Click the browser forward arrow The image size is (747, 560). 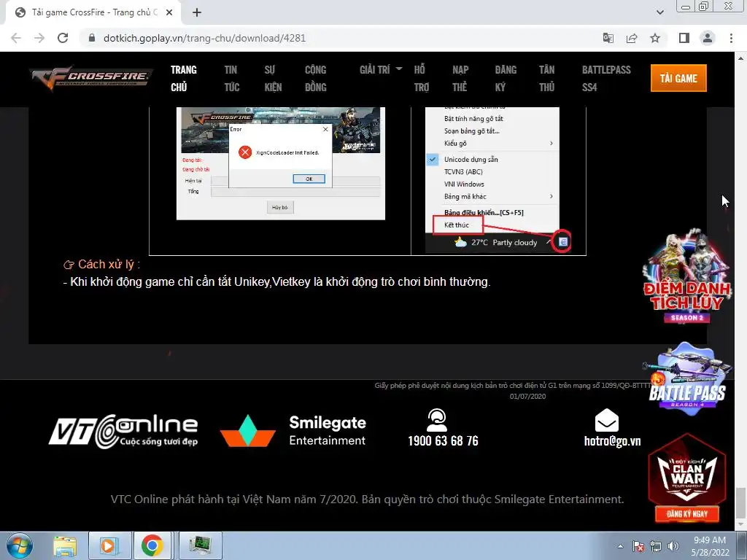point(39,38)
